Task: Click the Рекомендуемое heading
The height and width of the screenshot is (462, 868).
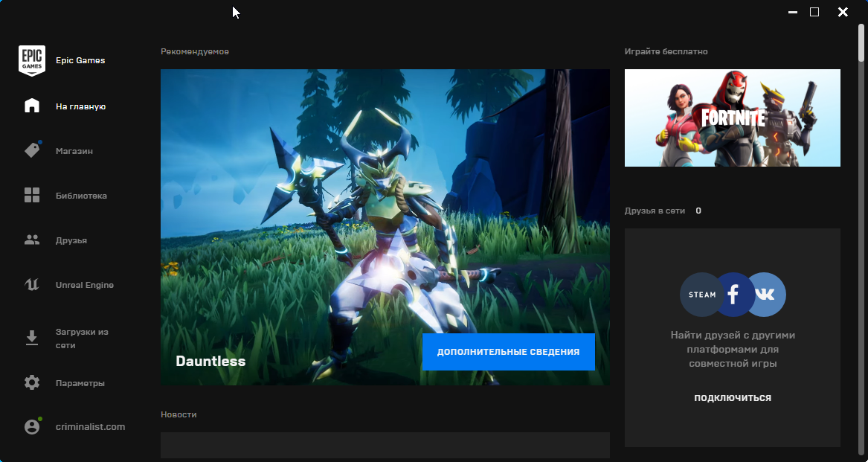Action: [x=195, y=51]
